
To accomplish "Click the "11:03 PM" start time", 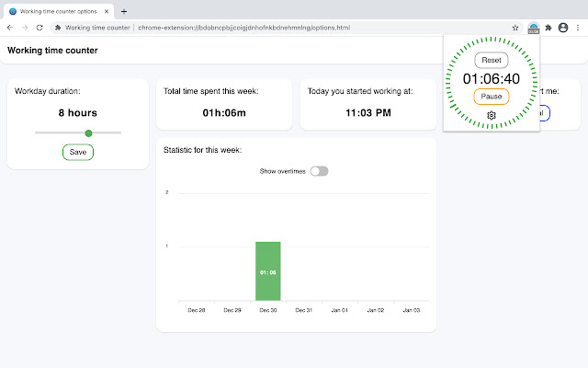I will pyautogui.click(x=368, y=112).
